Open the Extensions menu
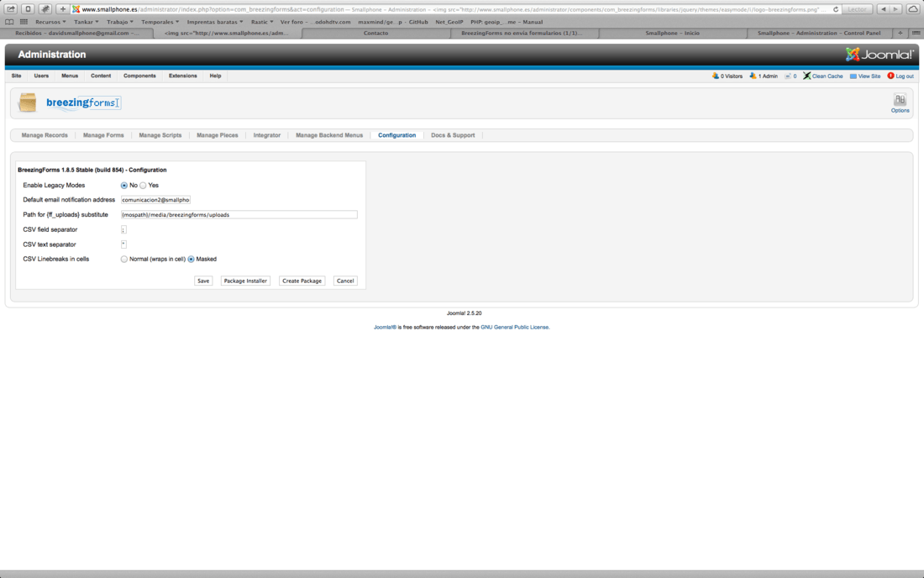The height and width of the screenshot is (578, 924). (x=182, y=76)
